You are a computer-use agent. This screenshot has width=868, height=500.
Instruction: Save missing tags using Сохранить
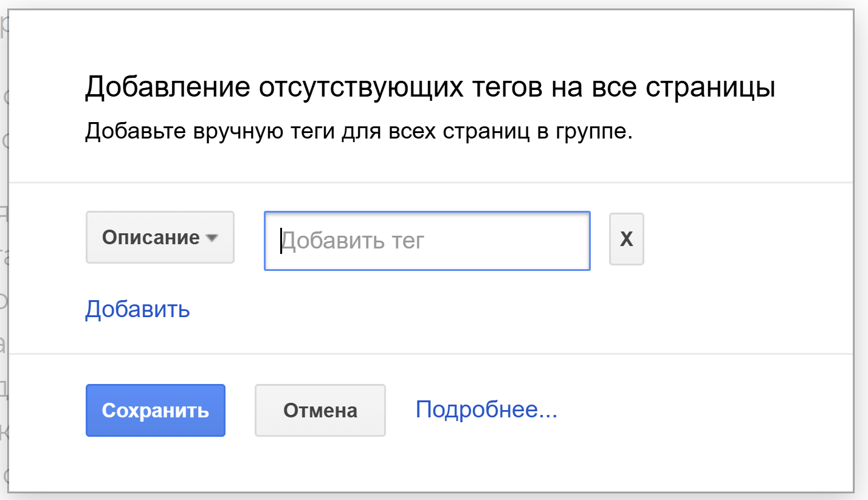click(x=155, y=410)
